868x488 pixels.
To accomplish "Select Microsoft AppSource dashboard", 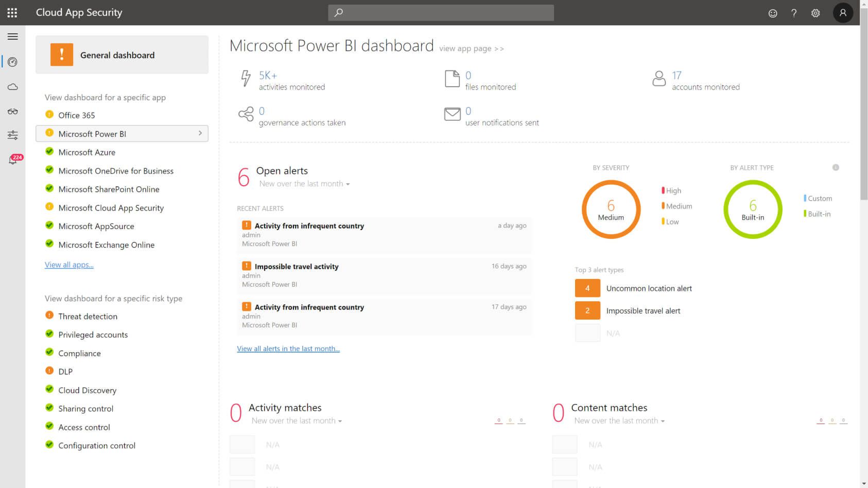I will point(96,226).
